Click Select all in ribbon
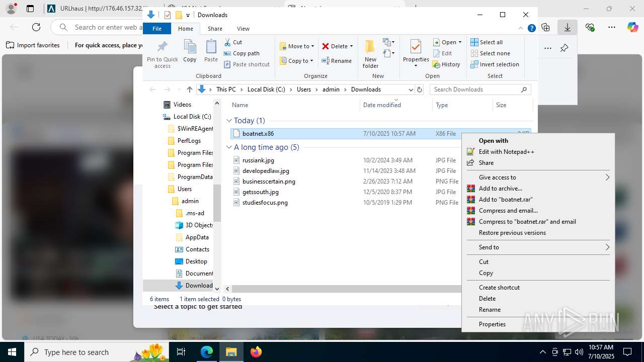Viewport: 644px width, 362px height. click(487, 42)
